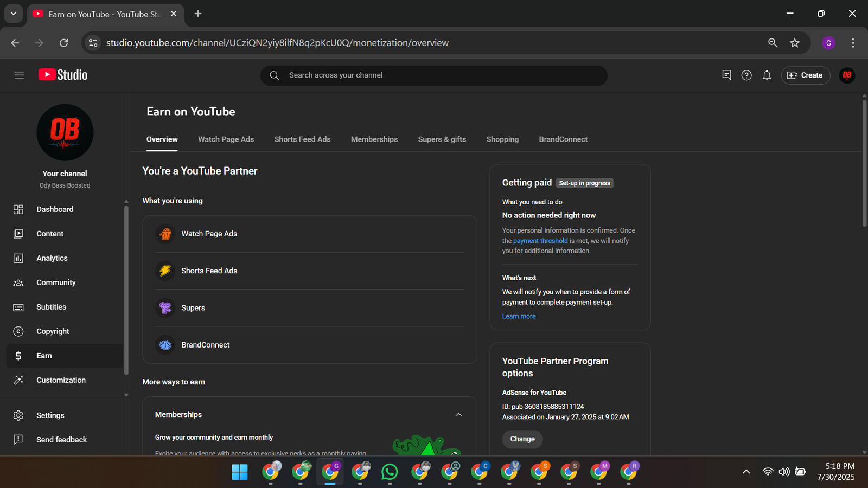Image resolution: width=868 pixels, height=488 pixels.
Task: Open the taskbar clock and date
Action: pyautogui.click(x=836, y=472)
